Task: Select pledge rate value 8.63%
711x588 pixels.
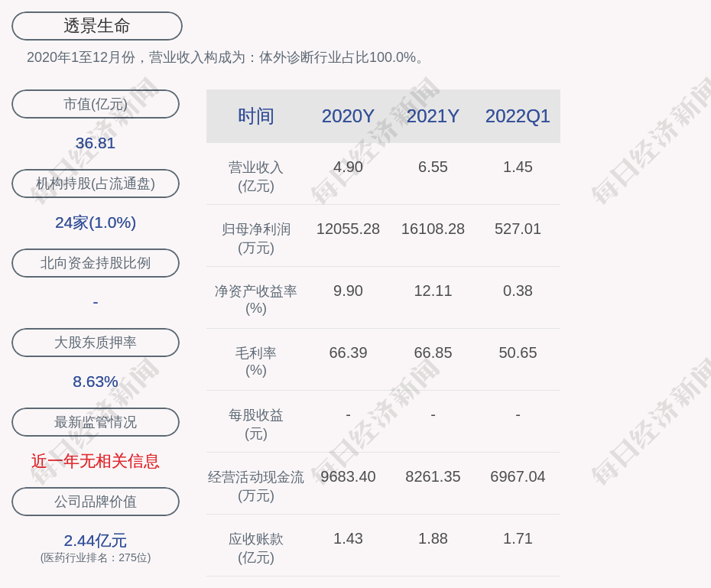Action: point(96,382)
